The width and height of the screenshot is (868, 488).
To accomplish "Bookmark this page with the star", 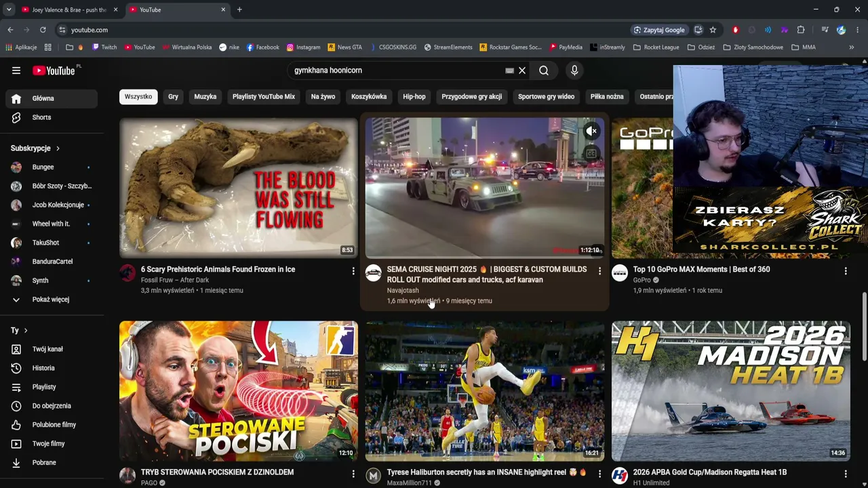I will [713, 30].
